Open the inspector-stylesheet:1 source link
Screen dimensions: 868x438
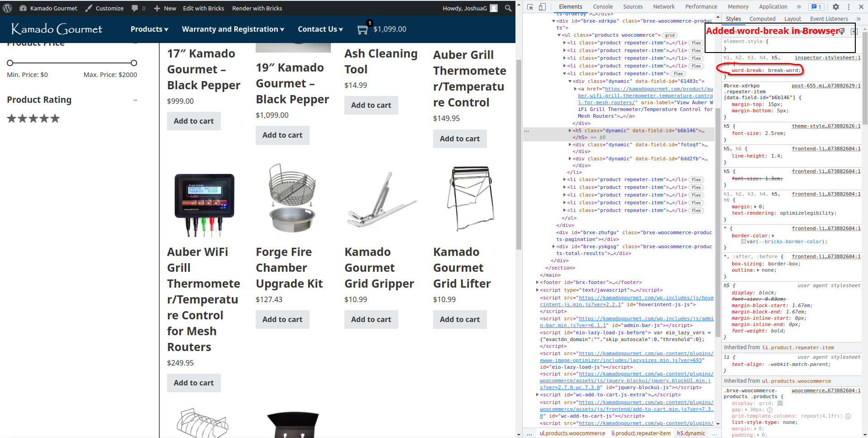[x=828, y=58]
